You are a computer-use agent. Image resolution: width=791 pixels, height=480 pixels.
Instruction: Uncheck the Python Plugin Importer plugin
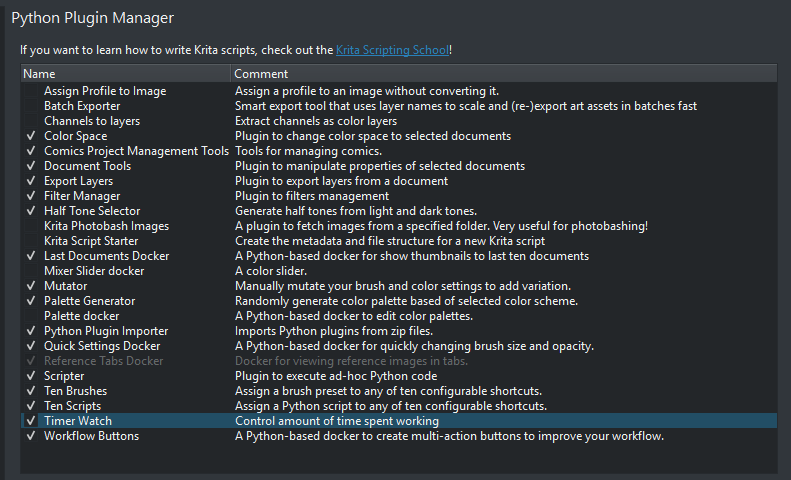31,331
